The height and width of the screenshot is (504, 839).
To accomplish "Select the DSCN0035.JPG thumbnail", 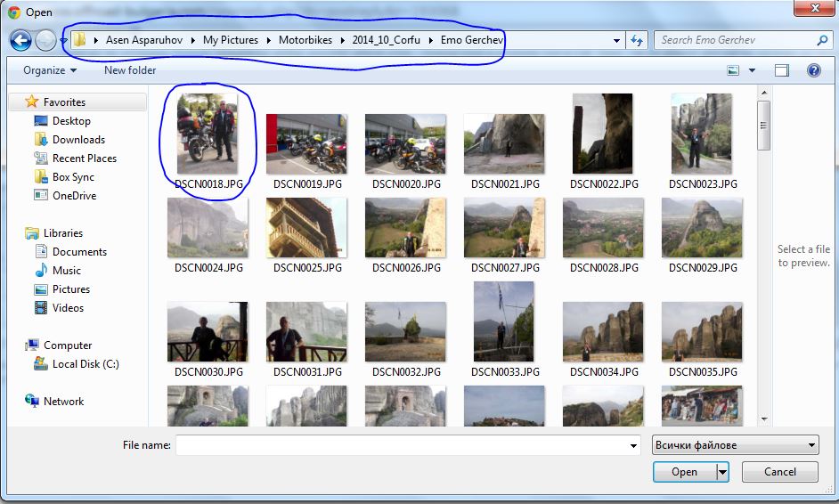I will (x=702, y=332).
